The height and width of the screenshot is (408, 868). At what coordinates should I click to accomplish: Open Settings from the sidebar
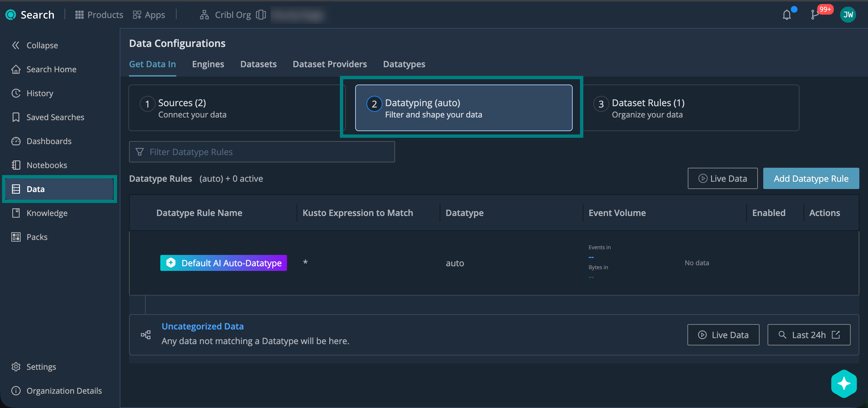coord(34,366)
